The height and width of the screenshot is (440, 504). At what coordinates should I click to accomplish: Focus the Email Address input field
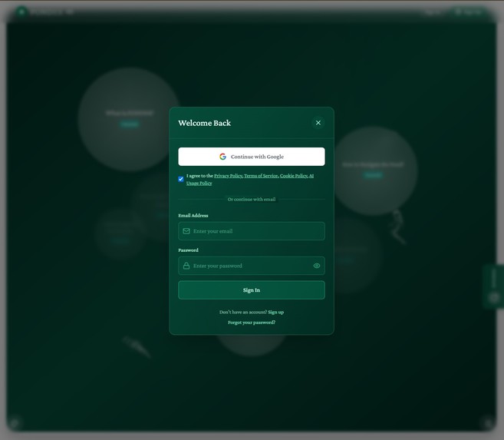[x=252, y=231]
